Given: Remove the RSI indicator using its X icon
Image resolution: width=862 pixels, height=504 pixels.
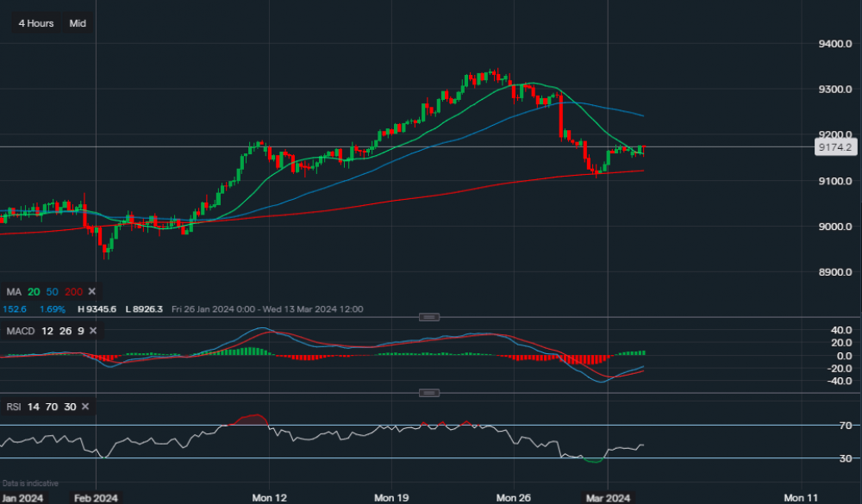Looking at the screenshot, I should [x=84, y=407].
